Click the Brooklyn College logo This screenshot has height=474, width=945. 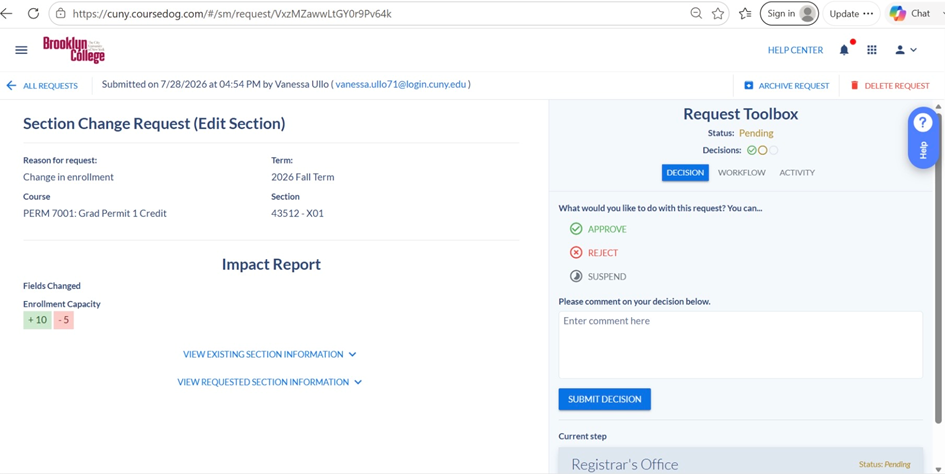click(74, 49)
